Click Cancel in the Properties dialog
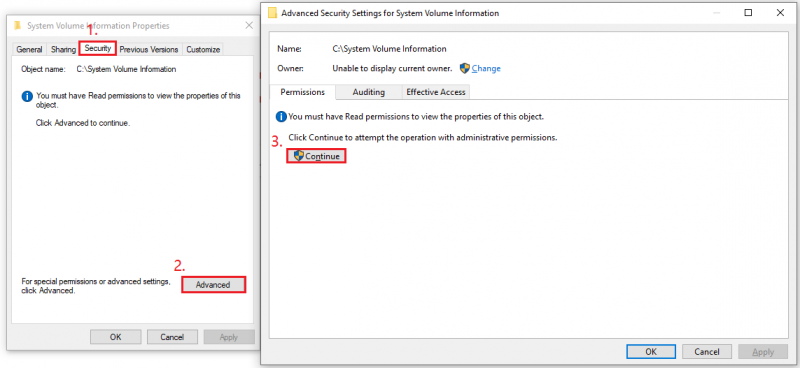The image size is (800, 368). (x=172, y=337)
